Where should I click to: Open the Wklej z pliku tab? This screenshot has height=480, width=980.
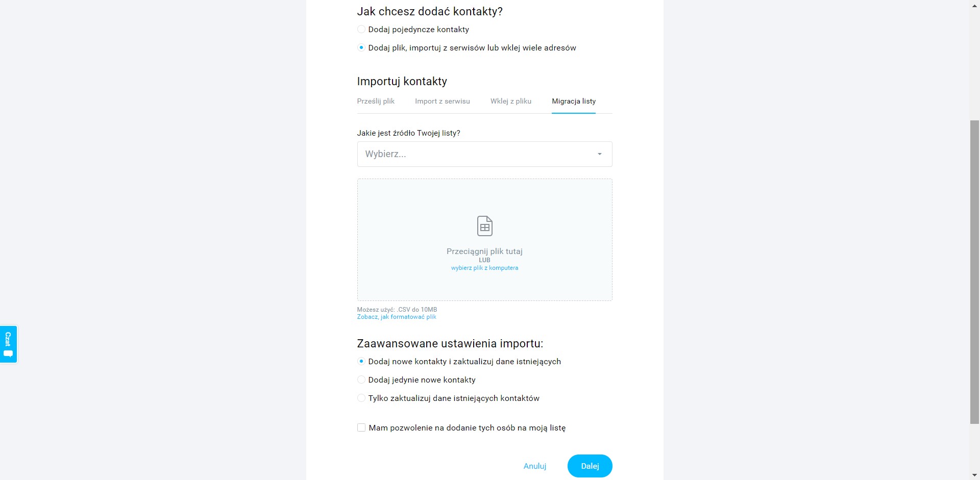coord(511,101)
